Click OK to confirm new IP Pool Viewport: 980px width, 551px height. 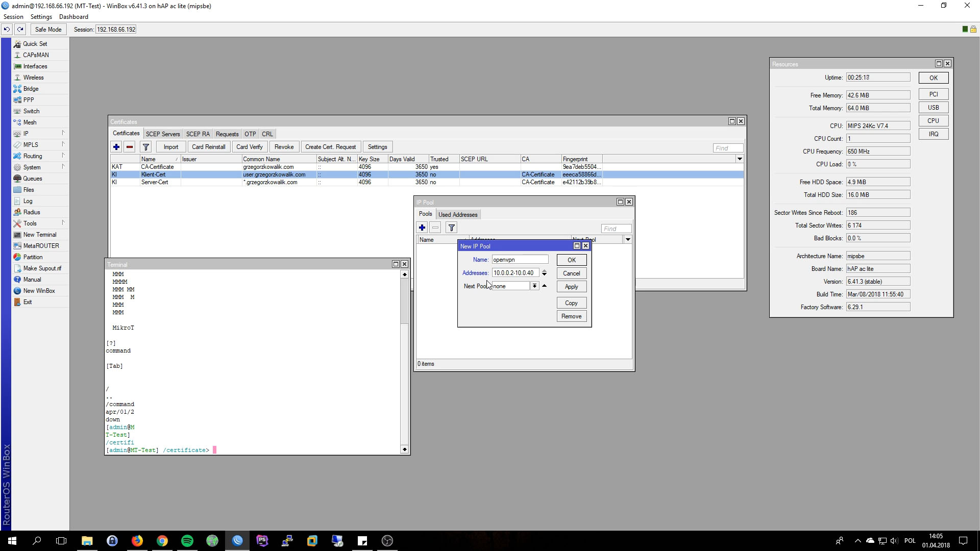point(572,260)
